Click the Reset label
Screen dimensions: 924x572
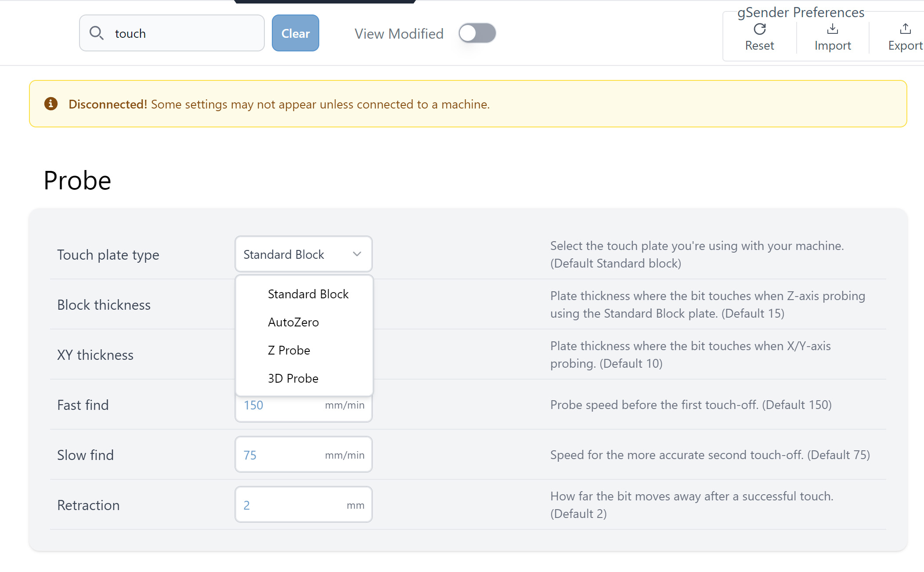point(759,46)
